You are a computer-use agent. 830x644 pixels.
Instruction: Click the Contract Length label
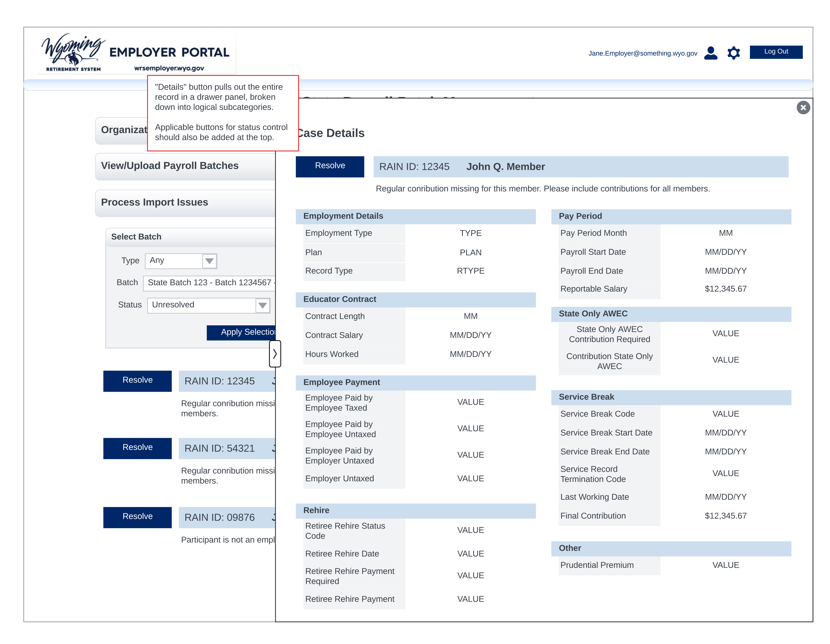coord(334,316)
